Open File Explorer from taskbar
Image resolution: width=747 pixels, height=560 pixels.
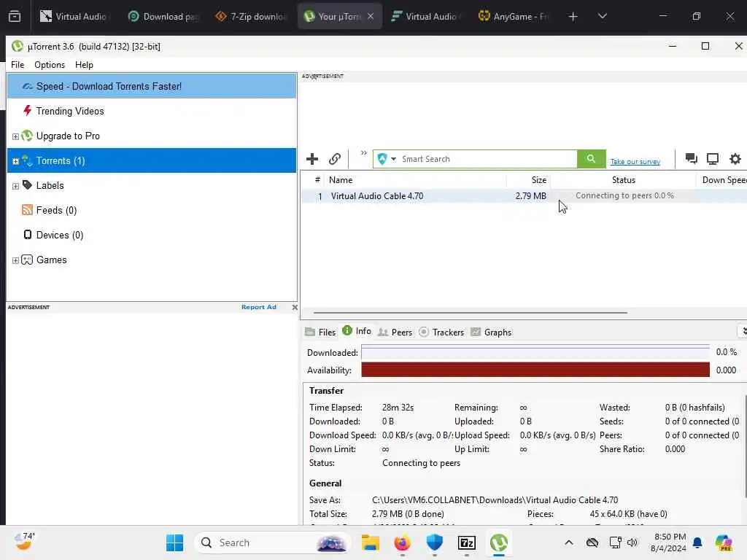point(370,542)
